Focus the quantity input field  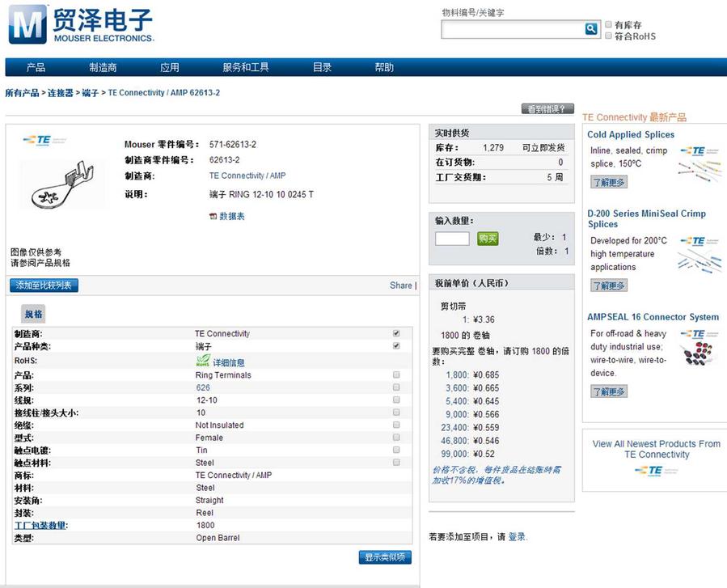coord(452,239)
